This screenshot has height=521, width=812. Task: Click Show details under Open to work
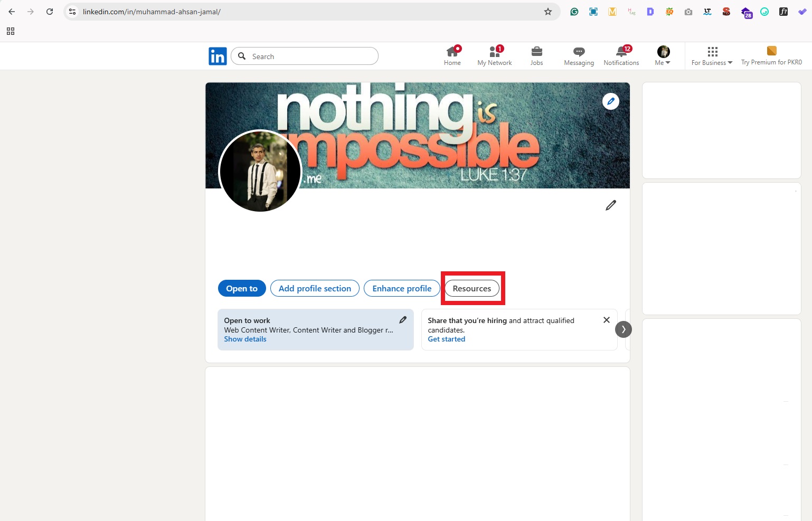point(245,339)
